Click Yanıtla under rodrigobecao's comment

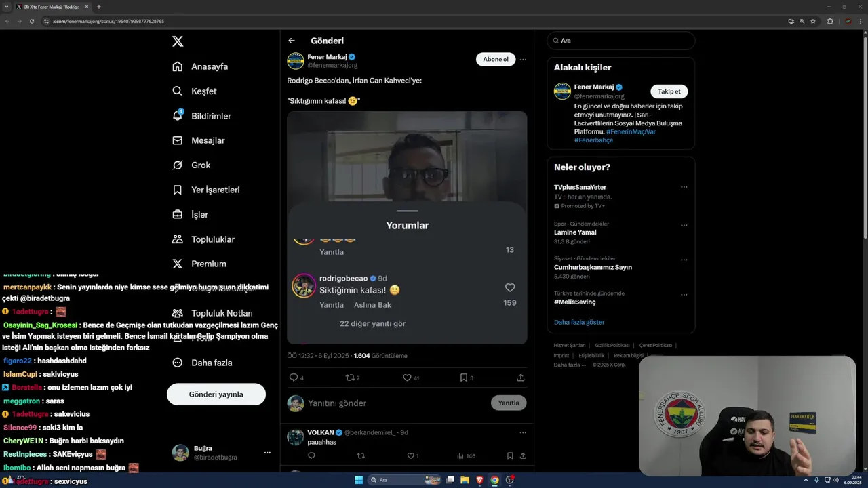point(332,305)
